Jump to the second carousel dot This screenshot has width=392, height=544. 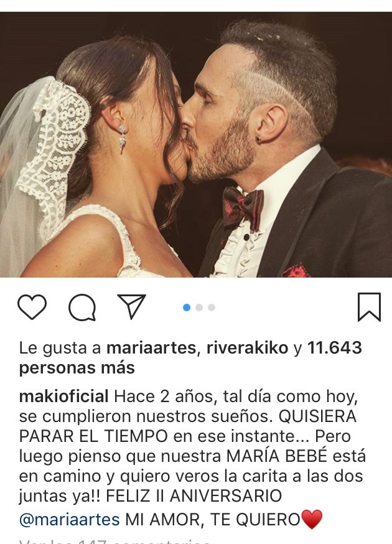199,307
